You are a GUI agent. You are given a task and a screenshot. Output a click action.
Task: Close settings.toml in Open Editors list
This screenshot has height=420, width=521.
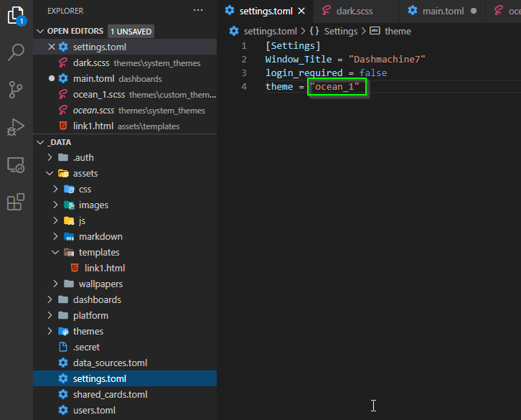(52, 47)
